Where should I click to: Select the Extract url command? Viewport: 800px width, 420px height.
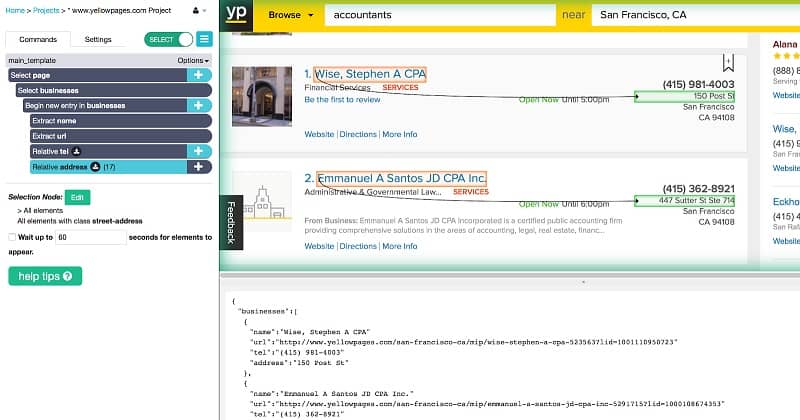pos(120,136)
